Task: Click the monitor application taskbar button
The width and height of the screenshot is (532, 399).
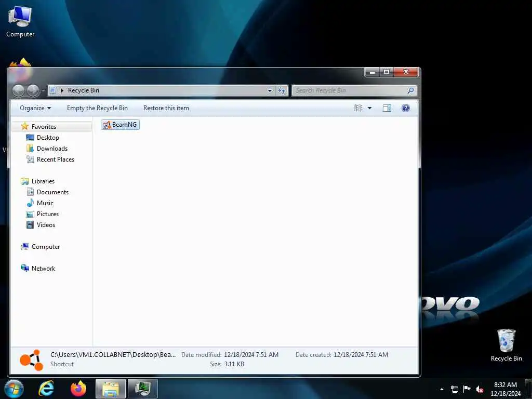Action: pyautogui.click(x=143, y=389)
